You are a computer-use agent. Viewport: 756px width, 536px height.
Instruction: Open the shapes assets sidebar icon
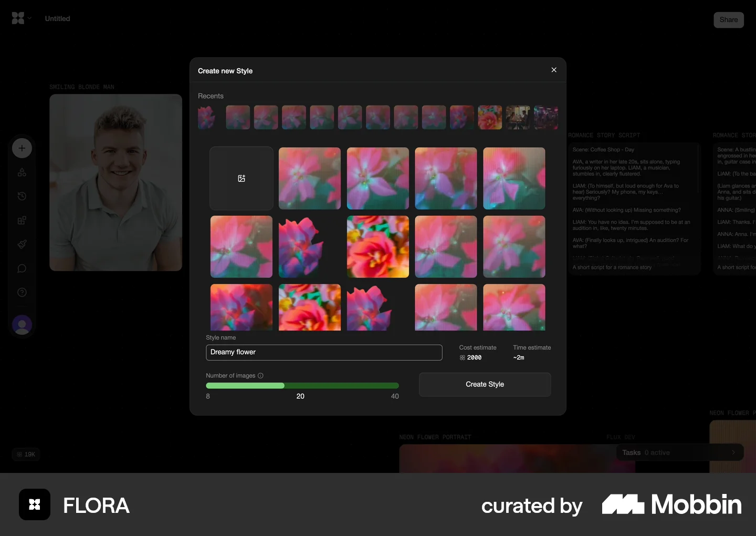pyautogui.click(x=22, y=172)
